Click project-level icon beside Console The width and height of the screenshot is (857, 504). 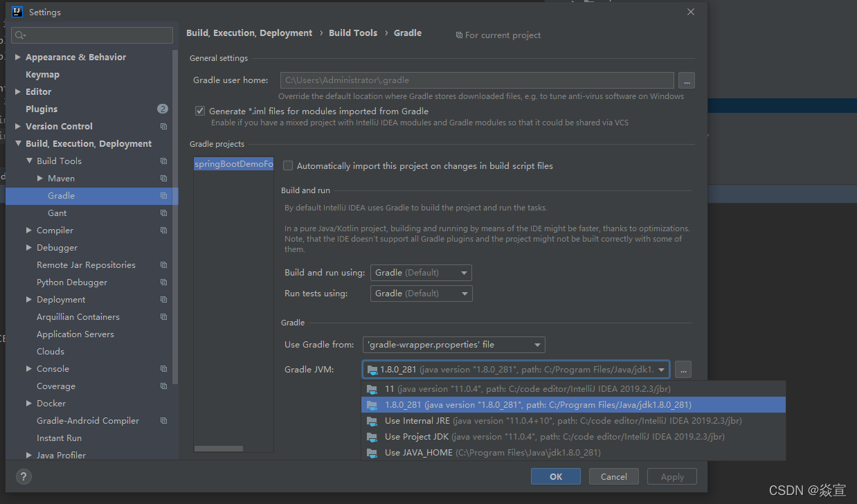coord(164,369)
